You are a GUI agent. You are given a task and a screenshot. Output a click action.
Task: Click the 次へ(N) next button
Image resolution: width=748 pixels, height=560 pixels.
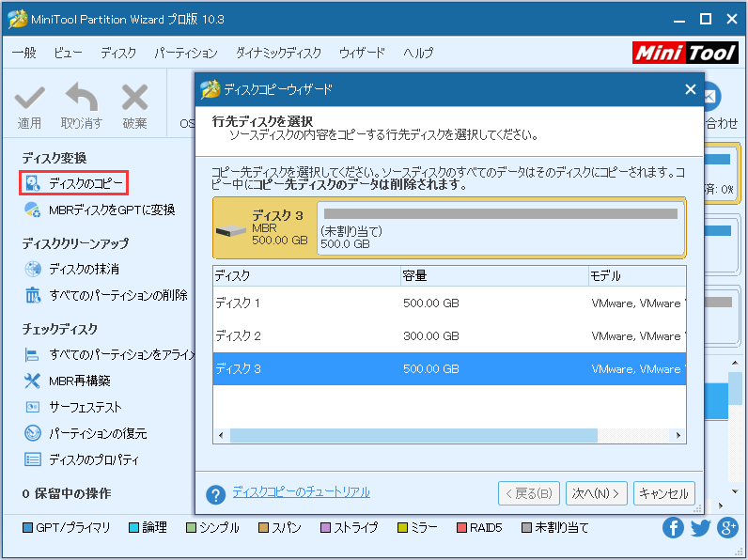[x=597, y=493]
